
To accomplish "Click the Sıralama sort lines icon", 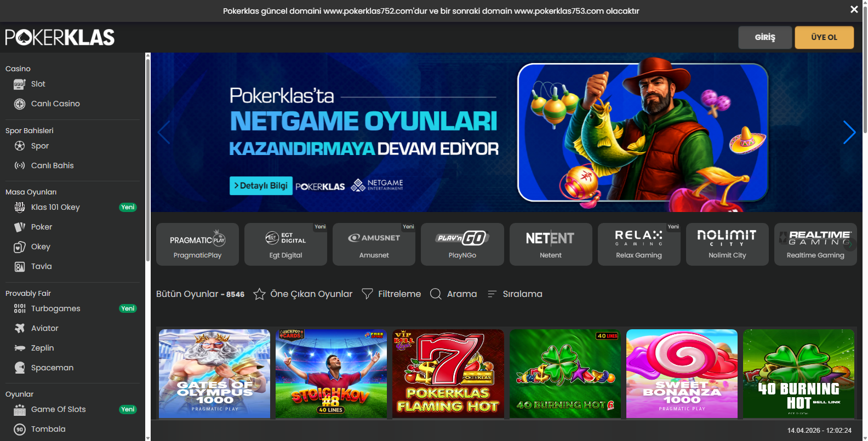I will tap(492, 294).
